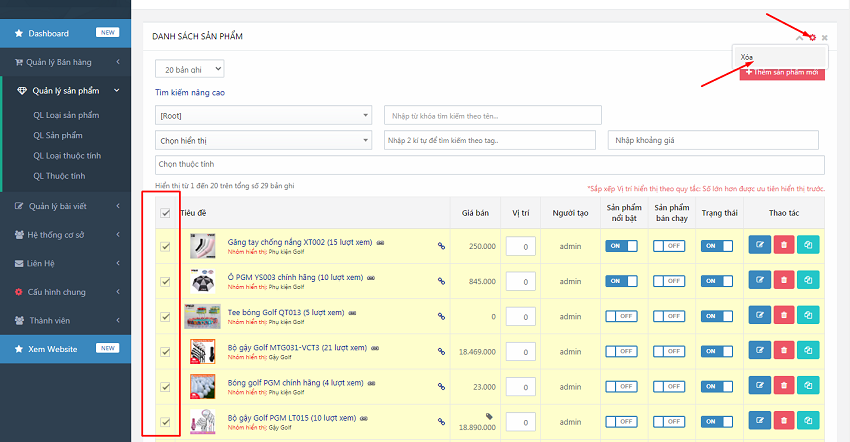The image size is (850, 442).
Task: Open QL Loại sản phẩm in sidebar
Action: click(67, 115)
